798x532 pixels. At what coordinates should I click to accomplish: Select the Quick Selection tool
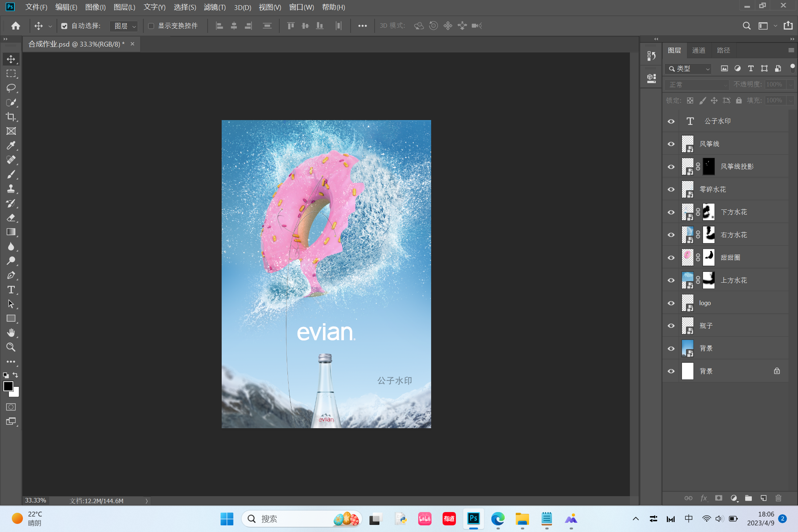11,102
